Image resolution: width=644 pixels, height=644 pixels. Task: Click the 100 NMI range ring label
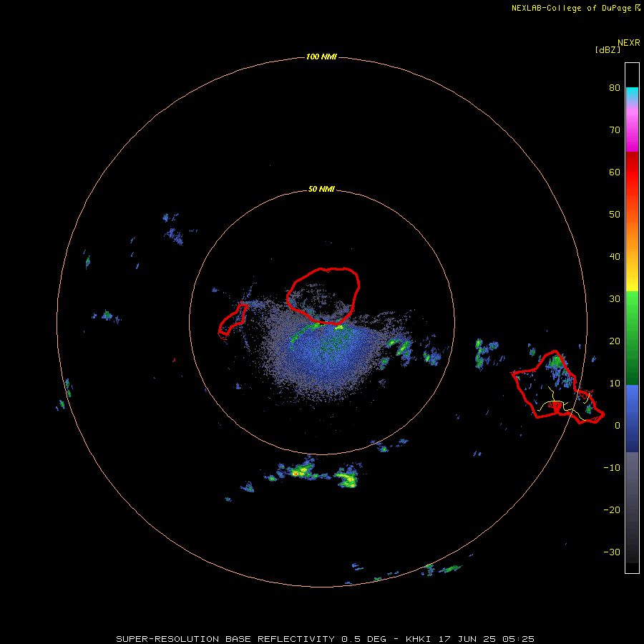321,57
